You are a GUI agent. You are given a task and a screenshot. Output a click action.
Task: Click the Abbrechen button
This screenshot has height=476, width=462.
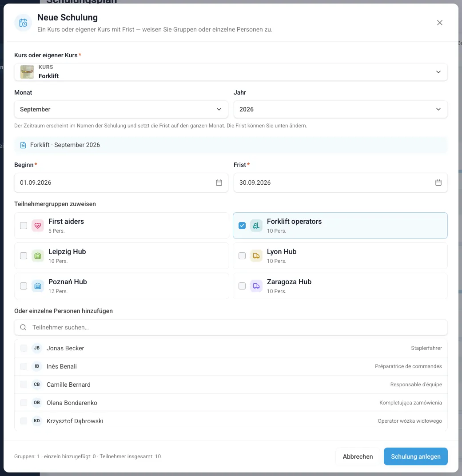pos(358,456)
